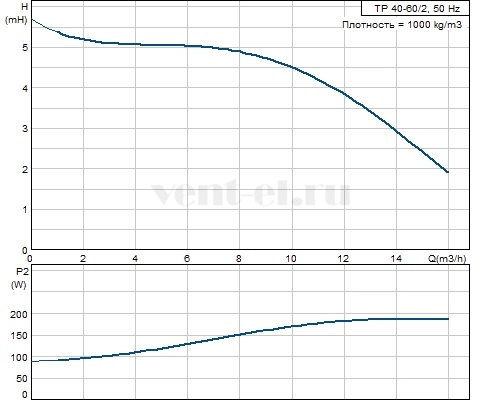
Task: Click the 6 tick label on the Q axis
Action: pos(187,258)
